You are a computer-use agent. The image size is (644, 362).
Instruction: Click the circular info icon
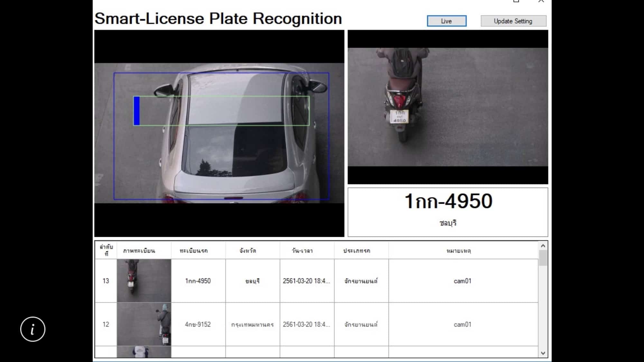coord(33,329)
